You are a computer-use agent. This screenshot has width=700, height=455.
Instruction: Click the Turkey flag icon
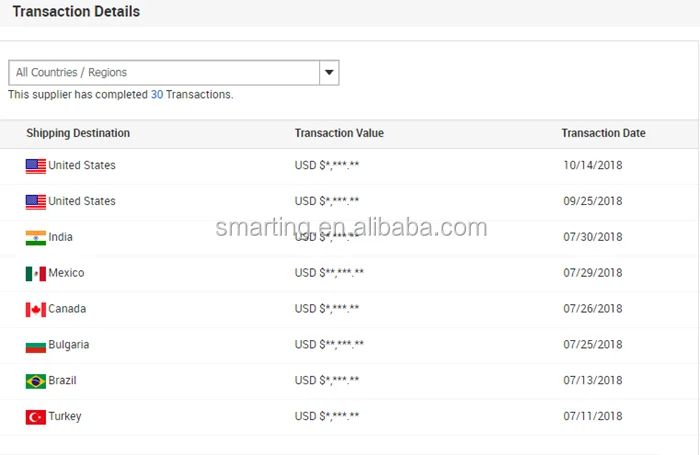(x=36, y=417)
